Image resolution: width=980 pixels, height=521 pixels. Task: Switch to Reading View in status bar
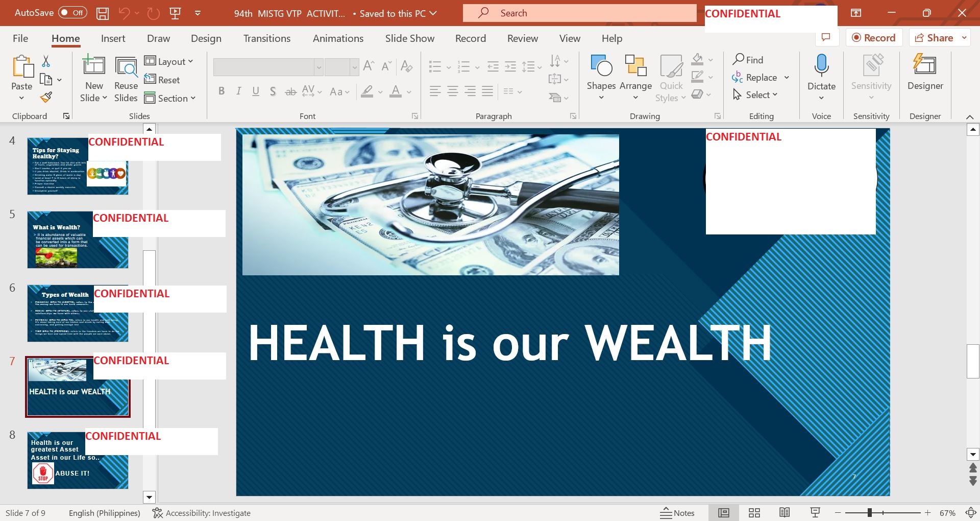click(x=785, y=513)
